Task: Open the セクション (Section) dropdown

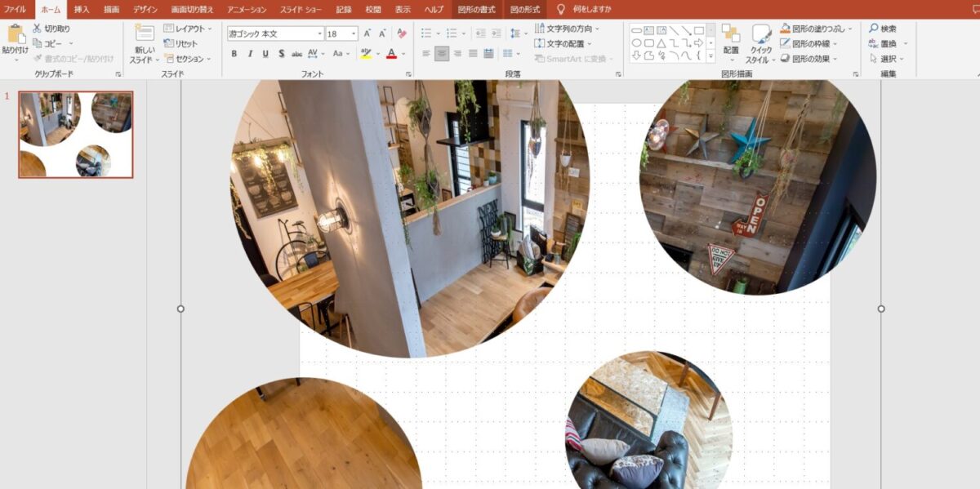Action: click(187, 59)
